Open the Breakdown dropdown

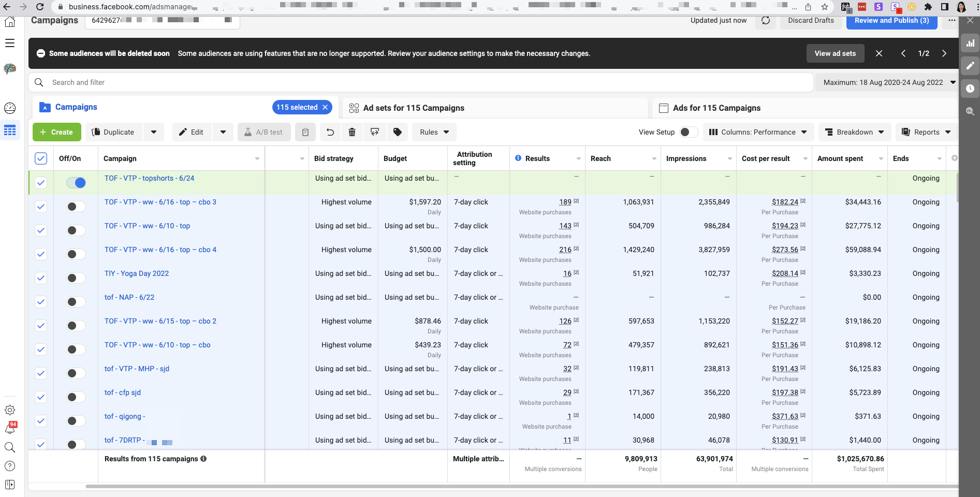tap(854, 132)
